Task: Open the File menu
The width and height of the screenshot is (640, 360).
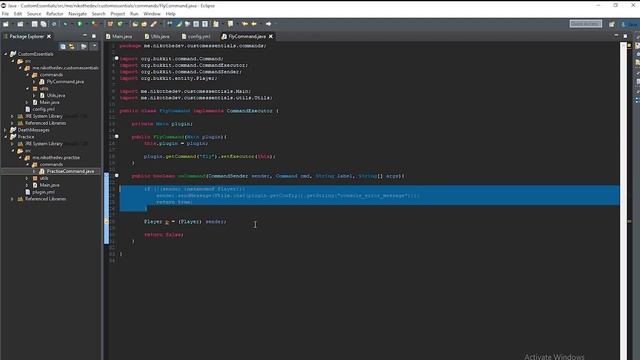Action: (5, 14)
